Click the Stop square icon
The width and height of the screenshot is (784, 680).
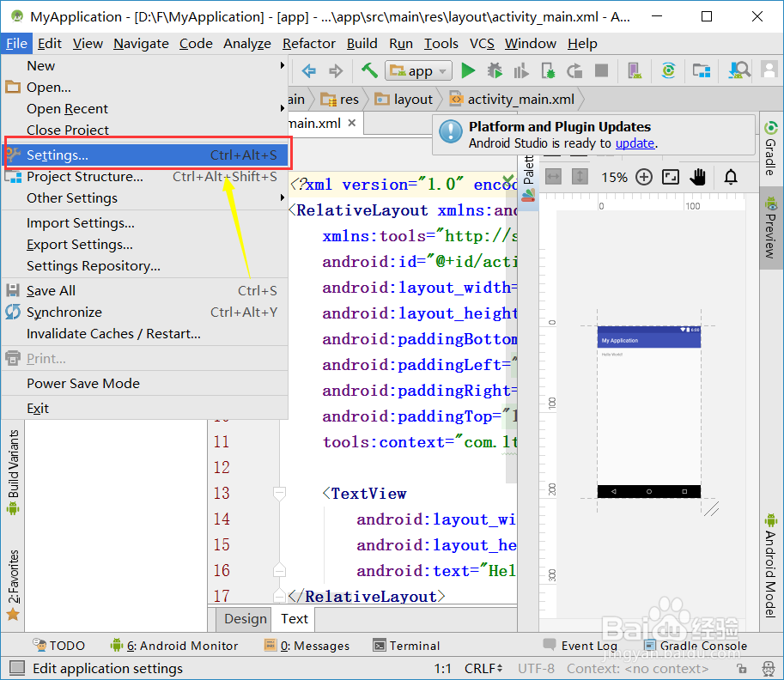(x=601, y=70)
